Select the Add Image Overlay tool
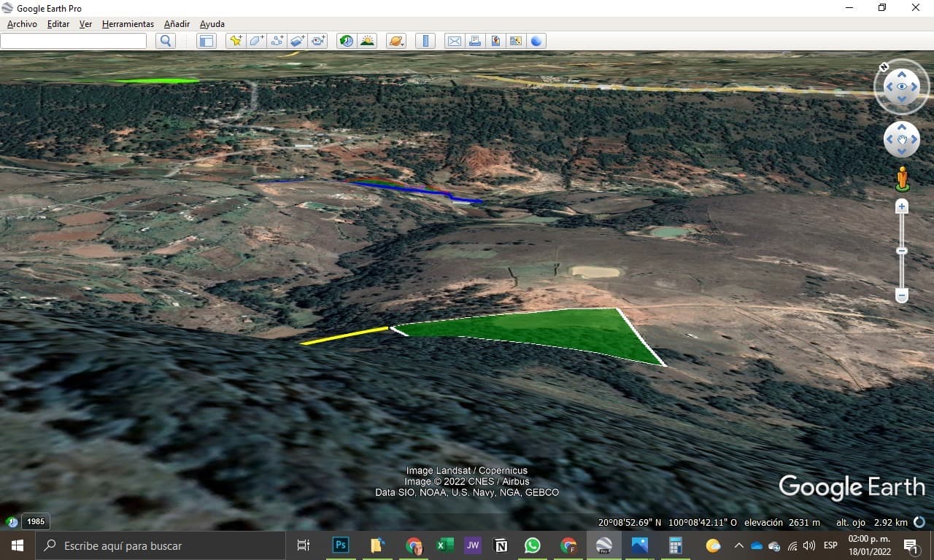The image size is (934, 560). click(x=297, y=41)
